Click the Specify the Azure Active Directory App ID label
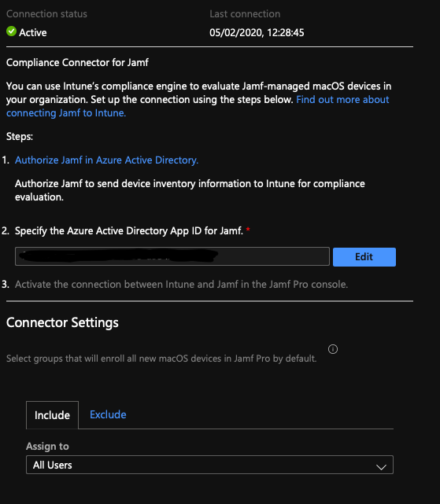Screen dimensions: 440x504 click(129, 231)
